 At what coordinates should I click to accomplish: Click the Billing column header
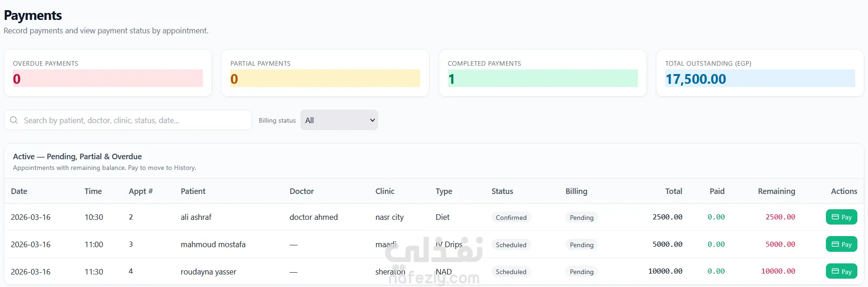(x=576, y=191)
